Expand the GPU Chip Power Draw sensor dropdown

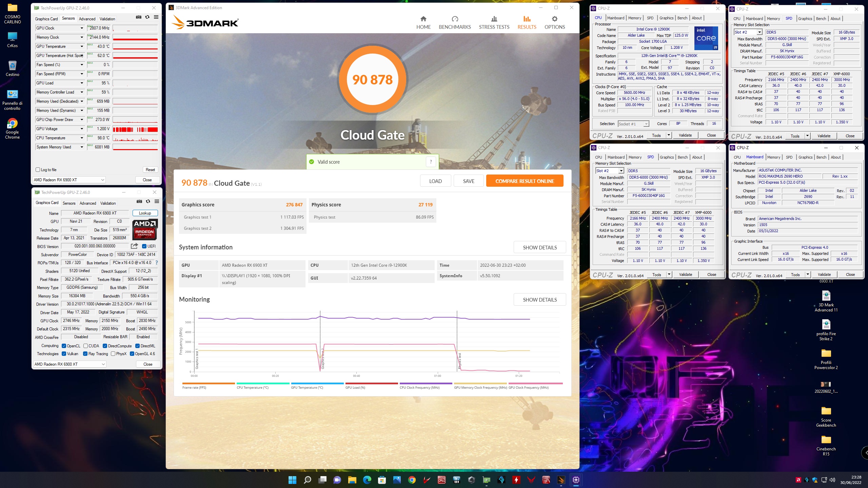82,120
